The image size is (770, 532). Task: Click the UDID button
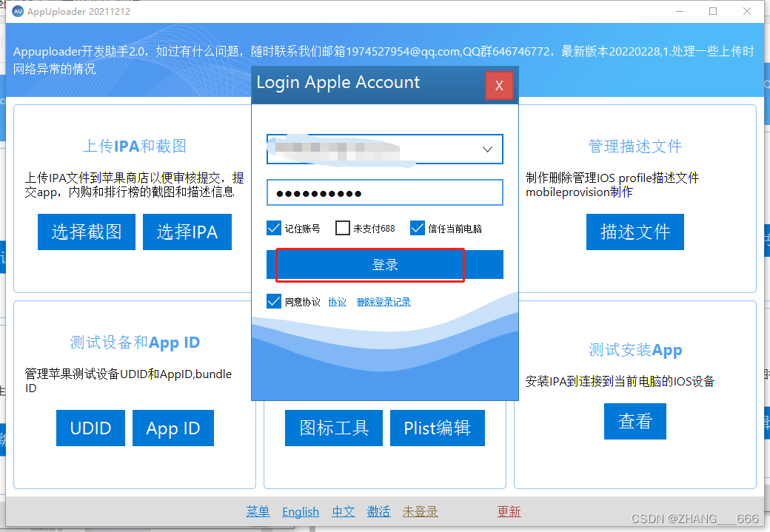(x=91, y=428)
